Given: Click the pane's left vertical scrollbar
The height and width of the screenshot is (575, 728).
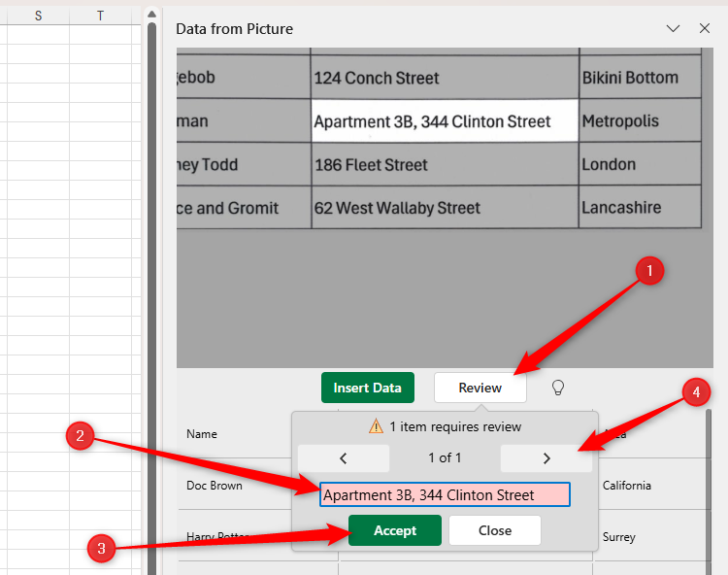Looking at the screenshot, I should [x=151, y=291].
